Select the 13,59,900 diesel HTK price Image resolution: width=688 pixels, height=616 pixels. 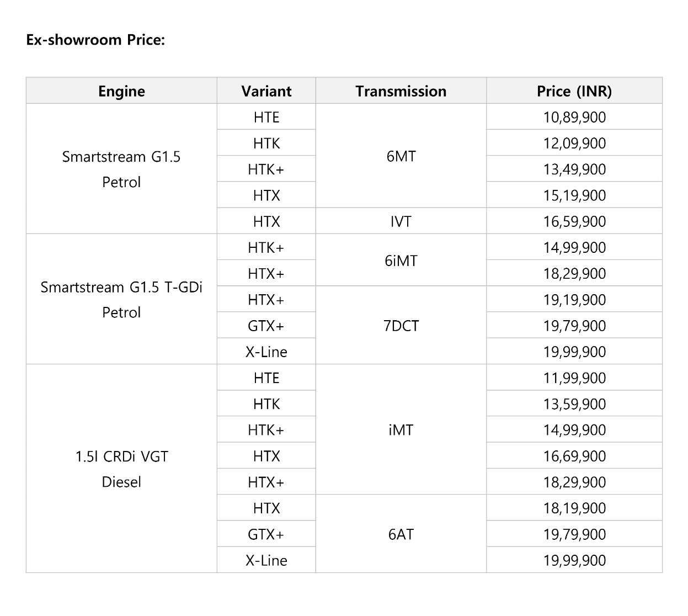tap(574, 403)
